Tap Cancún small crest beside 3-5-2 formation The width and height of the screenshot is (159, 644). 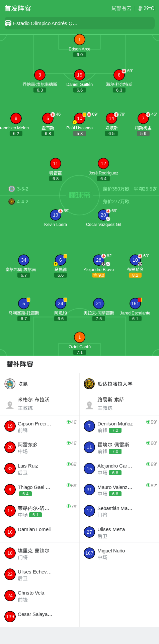coord(12,189)
